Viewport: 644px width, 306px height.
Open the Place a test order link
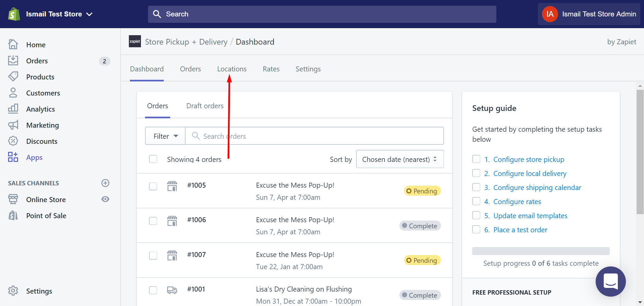click(x=520, y=230)
